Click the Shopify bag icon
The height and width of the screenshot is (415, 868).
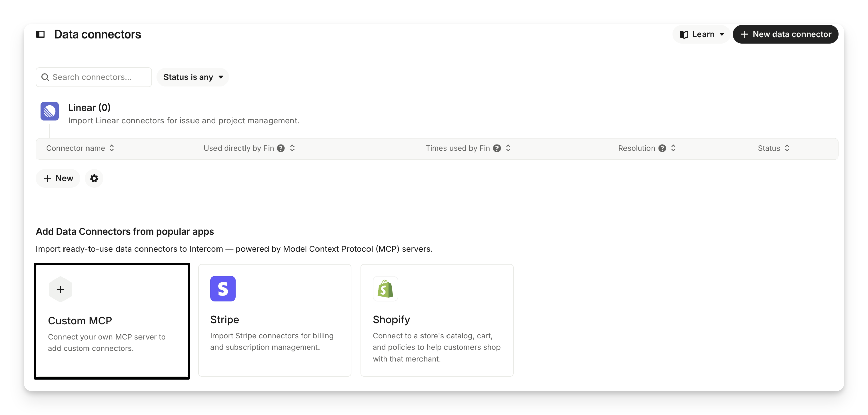coord(385,289)
